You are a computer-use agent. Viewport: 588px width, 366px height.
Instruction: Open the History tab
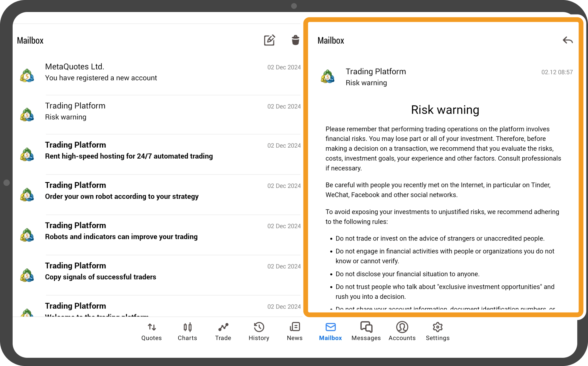259,331
